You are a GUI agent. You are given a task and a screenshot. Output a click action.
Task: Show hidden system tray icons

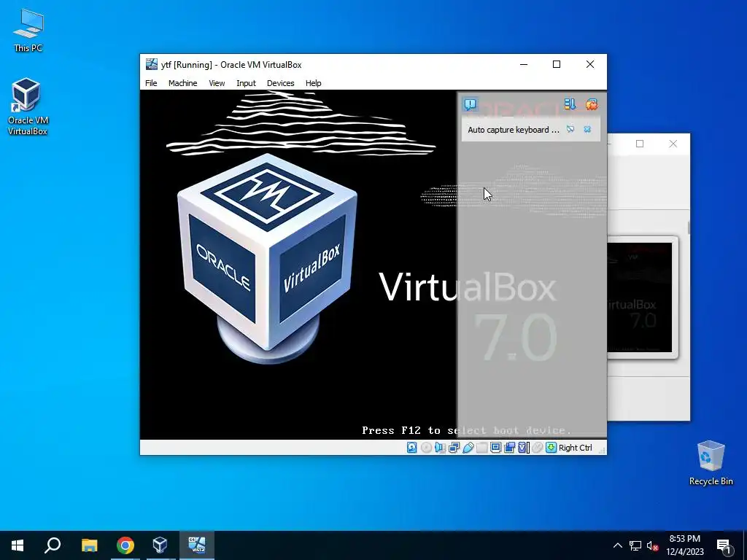(617, 545)
